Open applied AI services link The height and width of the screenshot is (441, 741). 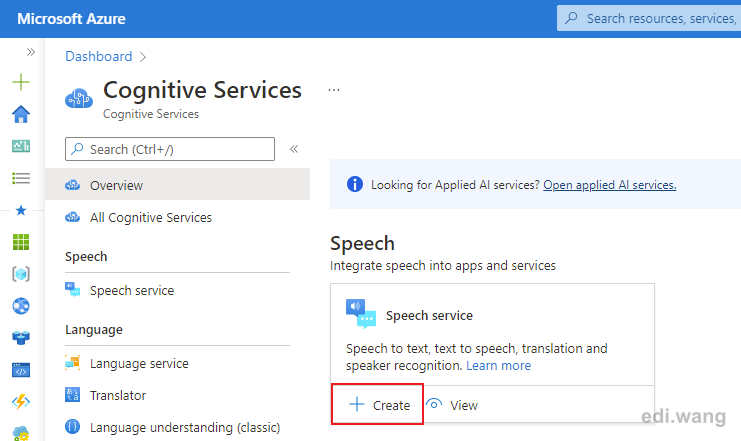click(609, 185)
